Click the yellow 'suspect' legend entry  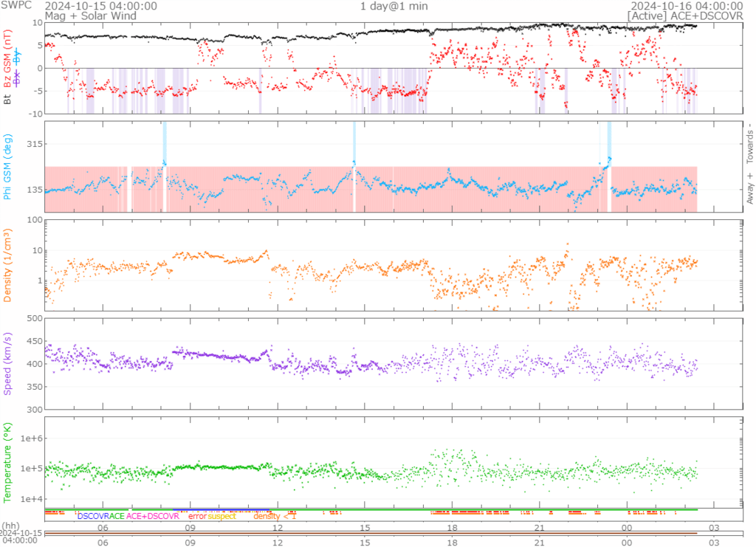(x=221, y=516)
